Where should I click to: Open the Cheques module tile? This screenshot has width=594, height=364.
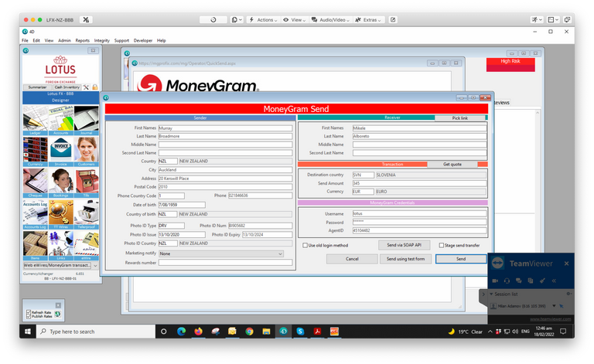click(36, 183)
